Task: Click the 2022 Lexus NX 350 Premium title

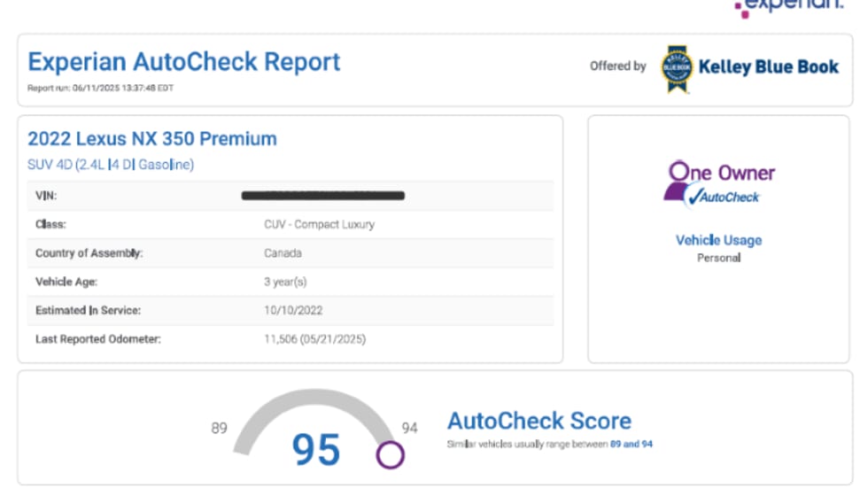Action: [x=152, y=138]
